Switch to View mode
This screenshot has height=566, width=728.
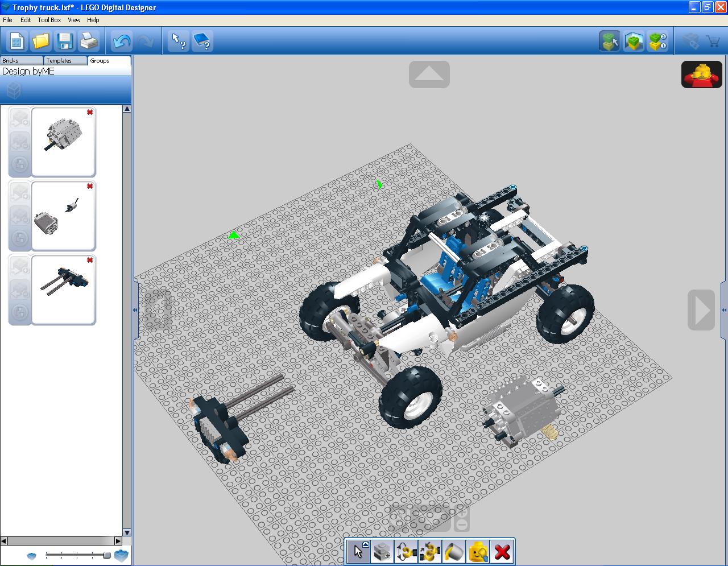click(x=634, y=42)
